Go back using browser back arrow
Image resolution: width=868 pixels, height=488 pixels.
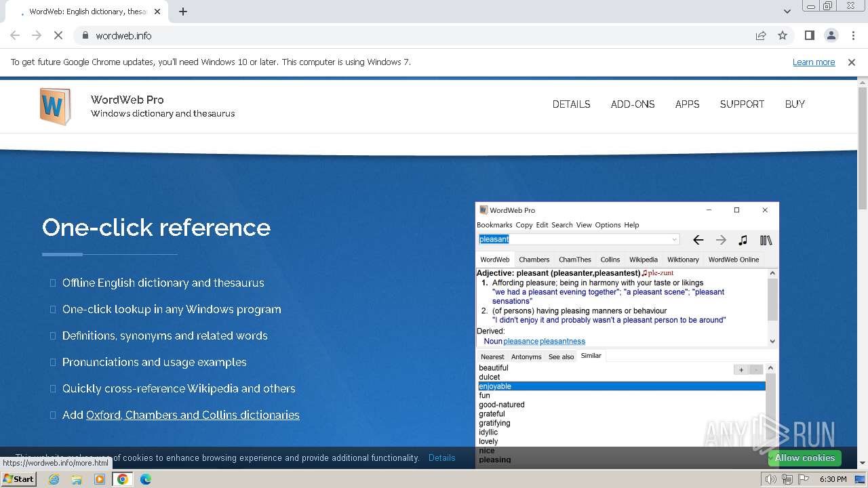pyautogui.click(x=15, y=35)
